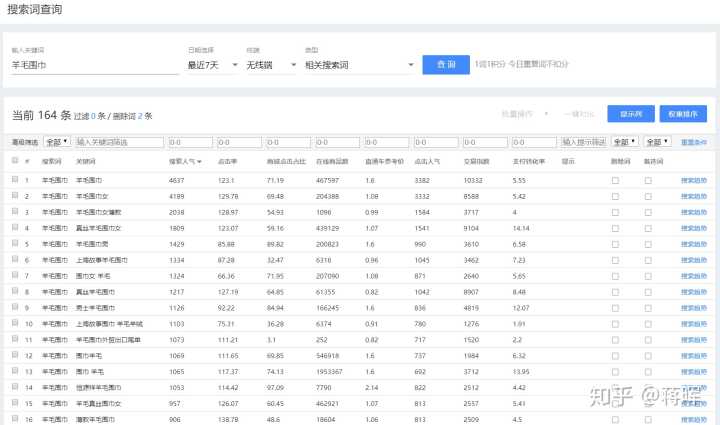
Task: Click the 输入关键词筛选 filter field
Action: click(119, 142)
